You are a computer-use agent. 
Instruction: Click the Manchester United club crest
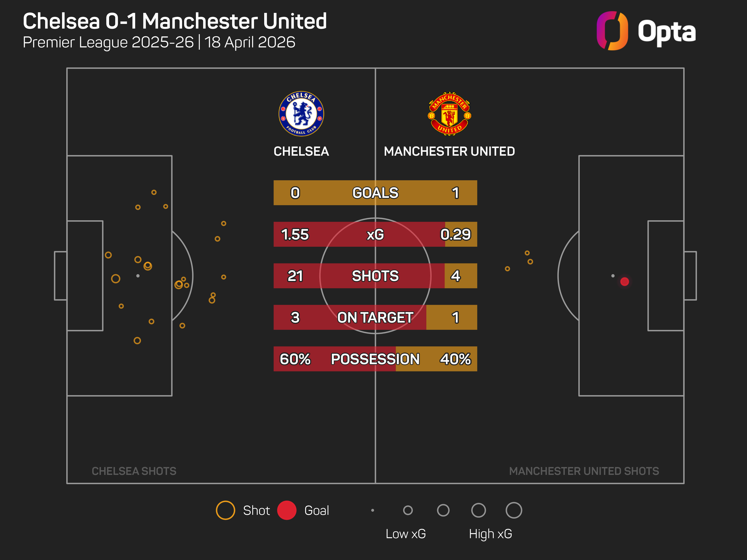click(449, 114)
